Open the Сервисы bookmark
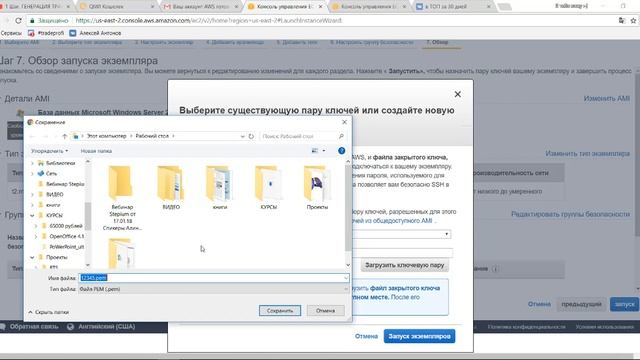 click(11, 33)
